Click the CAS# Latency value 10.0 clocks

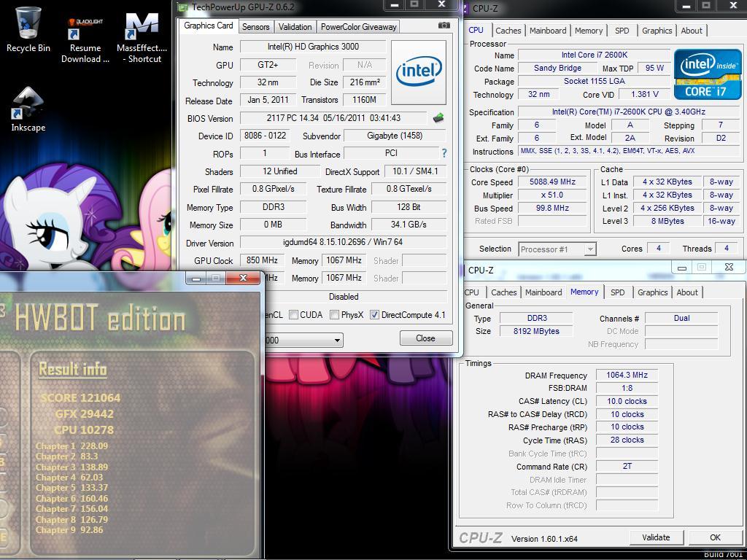coord(627,402)
